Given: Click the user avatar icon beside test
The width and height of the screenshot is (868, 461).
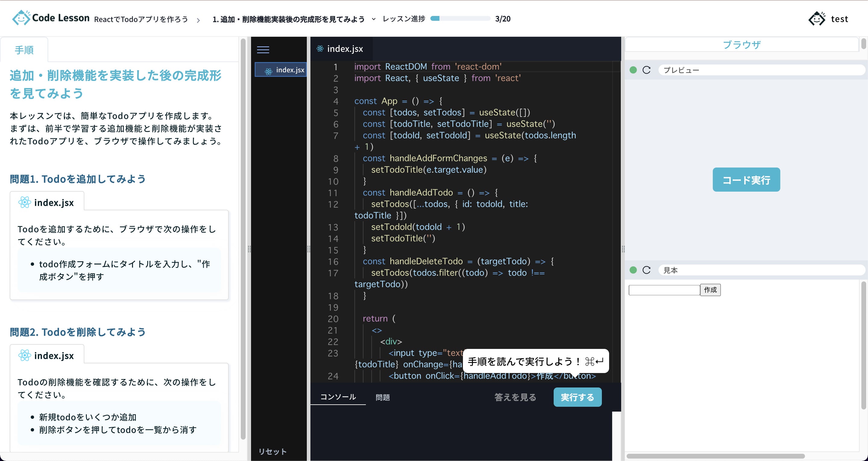Looking at the screenshot, I should point(817,19).
